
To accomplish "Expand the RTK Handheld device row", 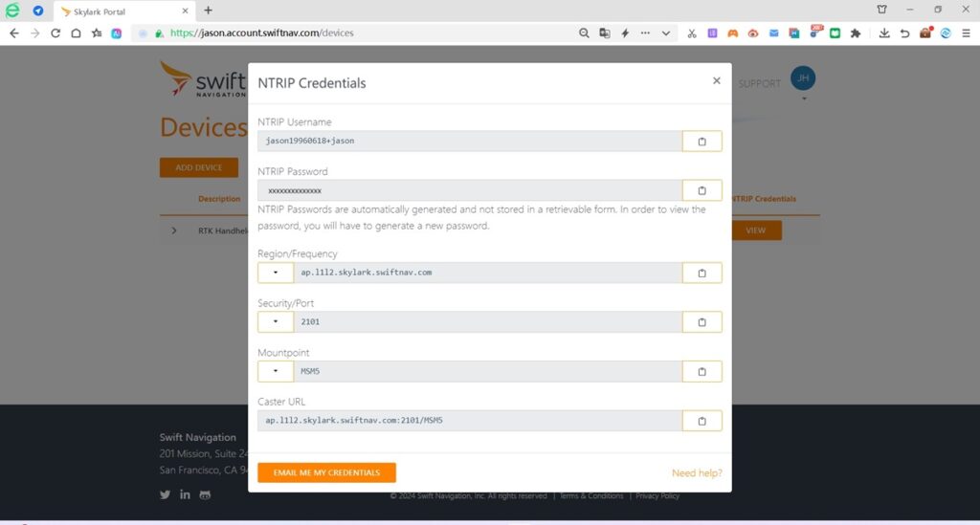I will (174, 230).
